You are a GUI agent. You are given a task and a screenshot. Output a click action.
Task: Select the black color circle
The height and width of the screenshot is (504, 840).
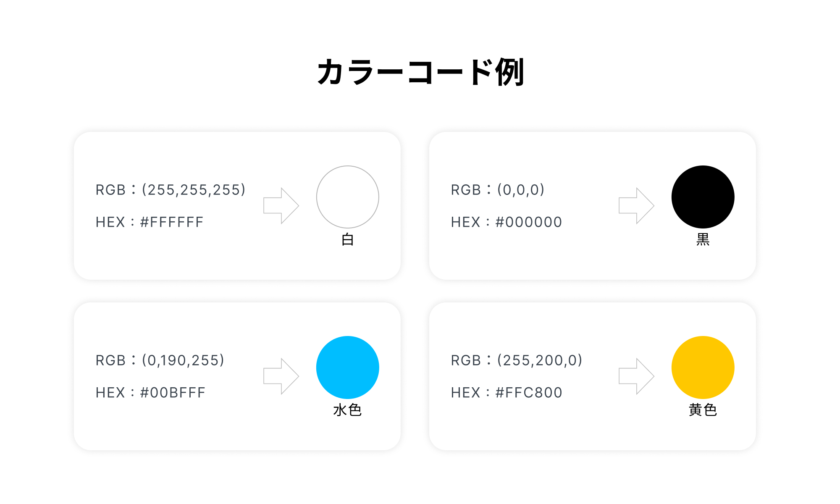coord(703,197)
